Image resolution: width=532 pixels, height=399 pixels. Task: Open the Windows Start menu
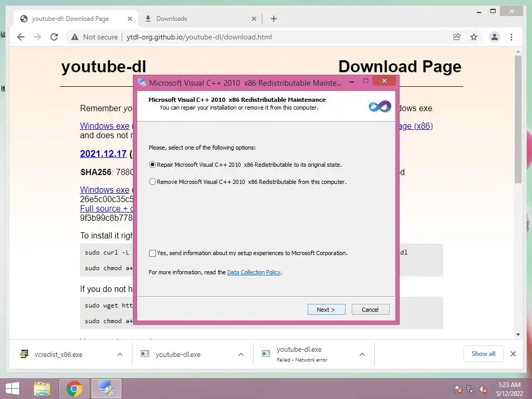pos(12,389)
